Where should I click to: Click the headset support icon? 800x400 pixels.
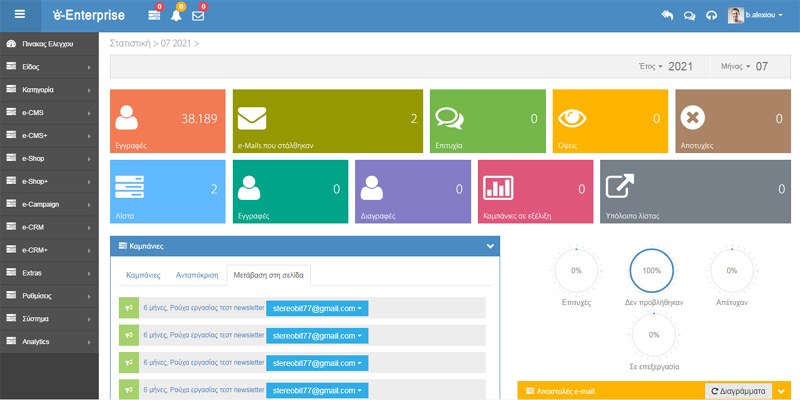coord(711,15)
